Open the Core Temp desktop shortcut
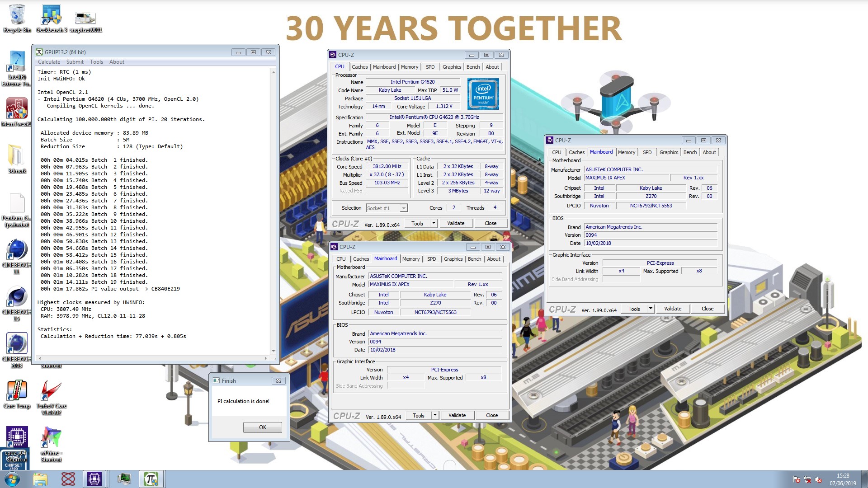This screenshot has width=868, height=488. 17,394
